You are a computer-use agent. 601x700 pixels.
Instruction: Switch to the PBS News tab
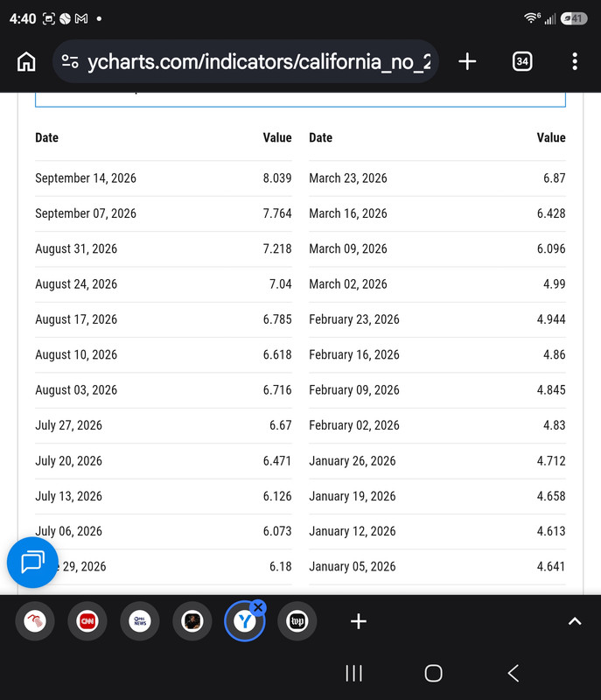[140, 621]
